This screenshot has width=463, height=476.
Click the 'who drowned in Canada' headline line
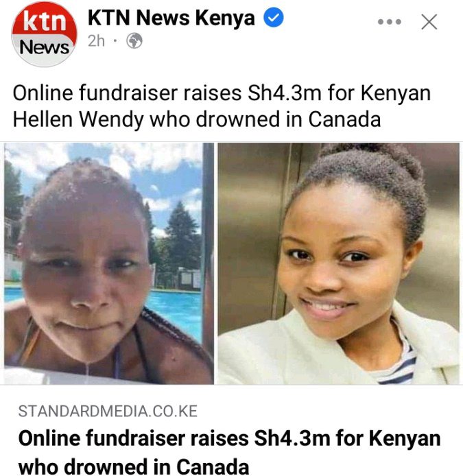coord(134,465)
